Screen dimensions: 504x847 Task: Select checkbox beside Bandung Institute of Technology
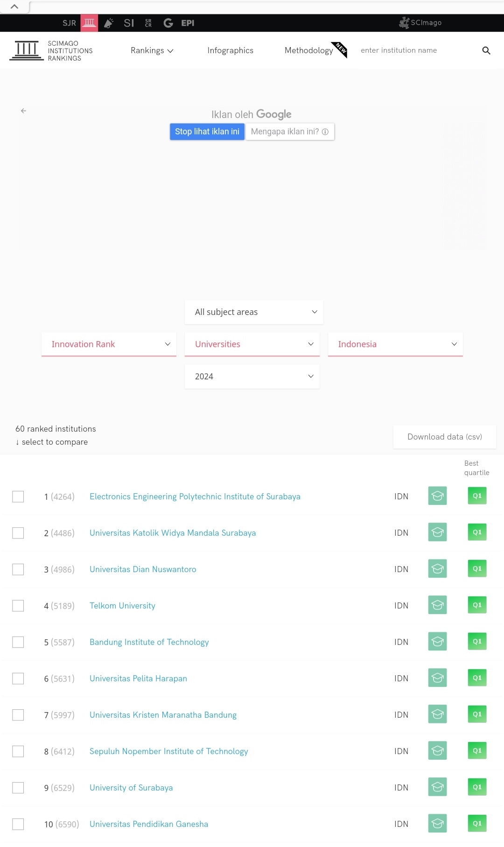(x=18, y=642)
